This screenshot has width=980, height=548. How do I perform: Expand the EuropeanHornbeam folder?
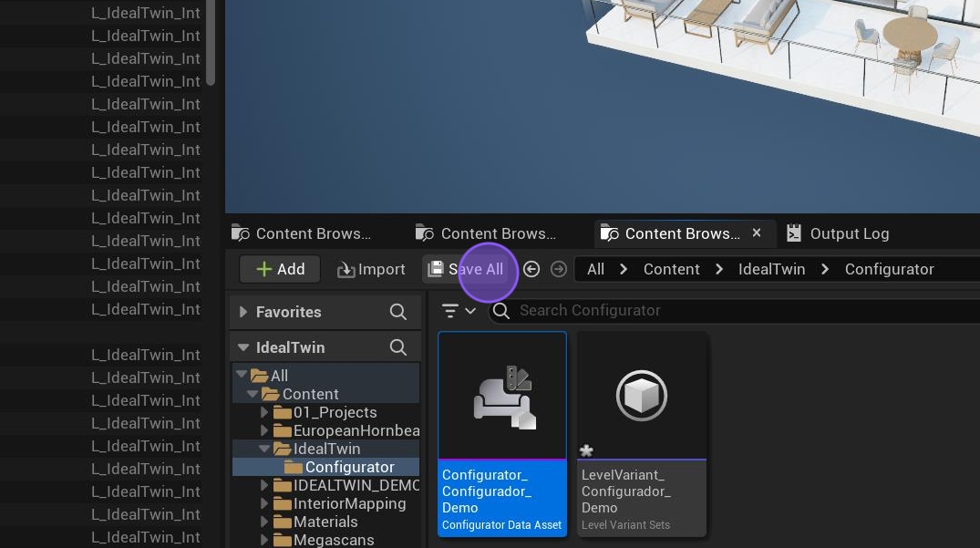point(263,430)
